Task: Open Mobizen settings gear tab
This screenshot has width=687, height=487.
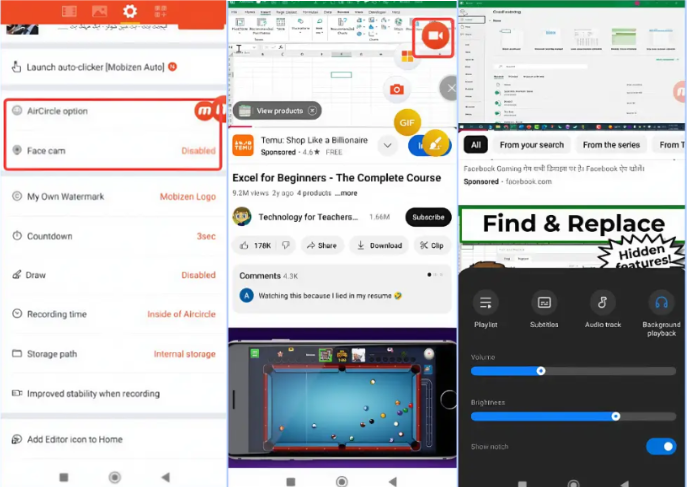Action: click(x=130, y=11)
